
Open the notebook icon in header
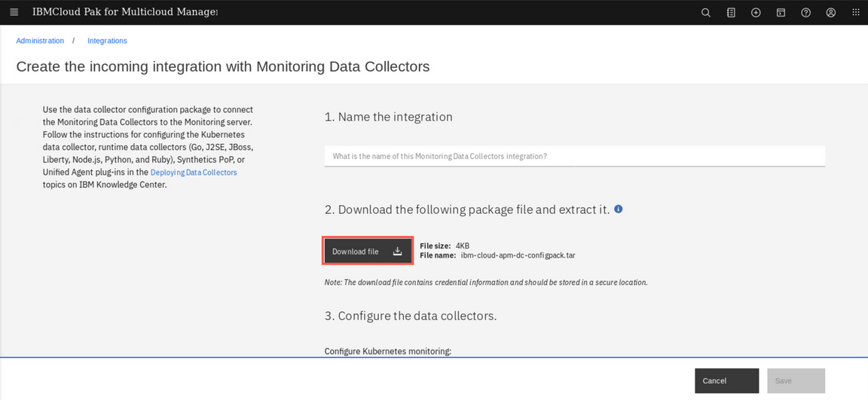click(x=731, y=13)
